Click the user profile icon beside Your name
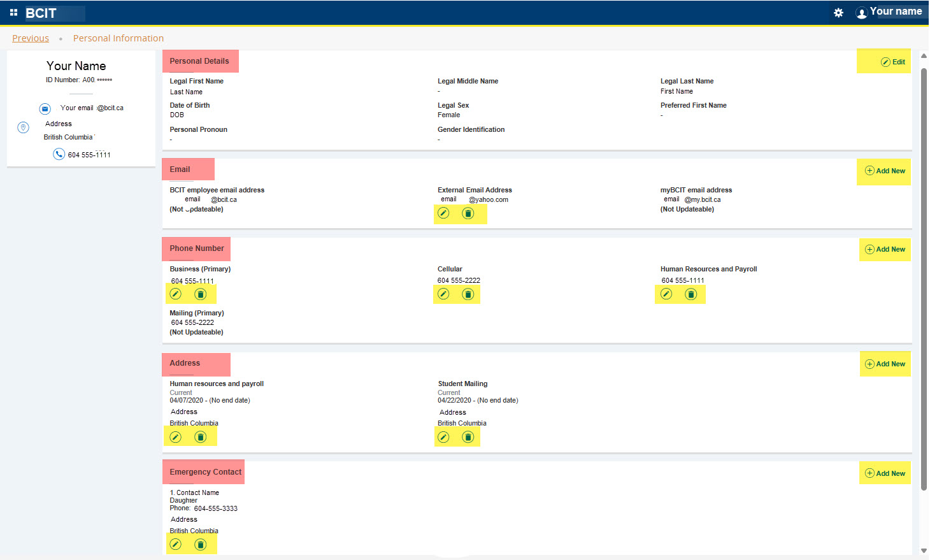Viewport: 930px width, 560px height. pos(862,11)
